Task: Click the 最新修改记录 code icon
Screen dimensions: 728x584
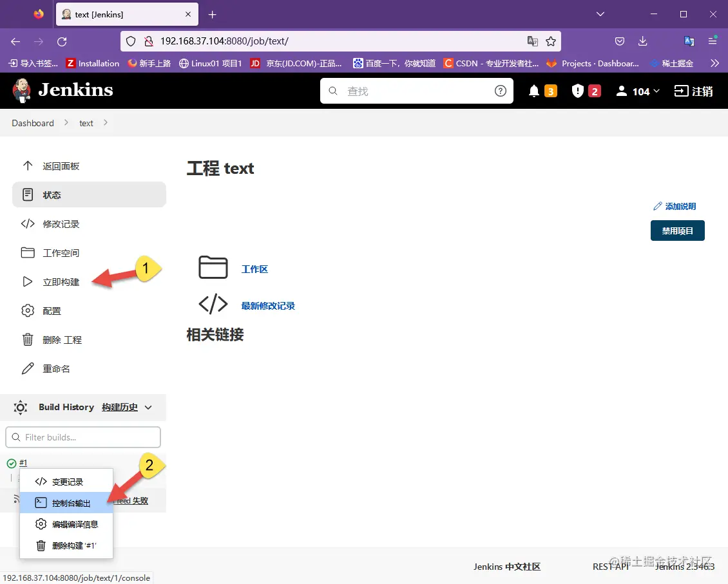Action: 213,304
